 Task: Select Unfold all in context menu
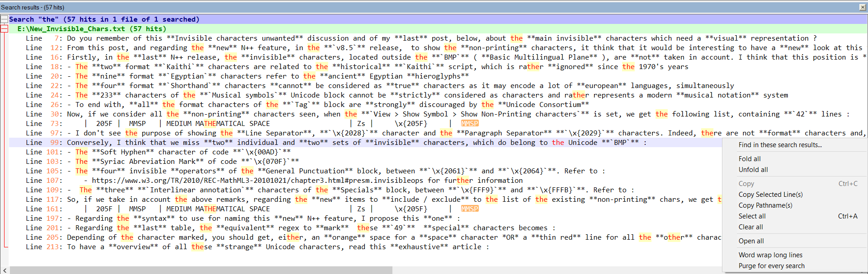(x=753, y=170)
